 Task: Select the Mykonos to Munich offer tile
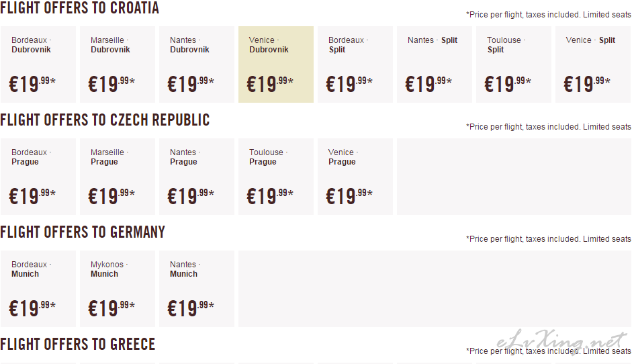tap(118, 288)
